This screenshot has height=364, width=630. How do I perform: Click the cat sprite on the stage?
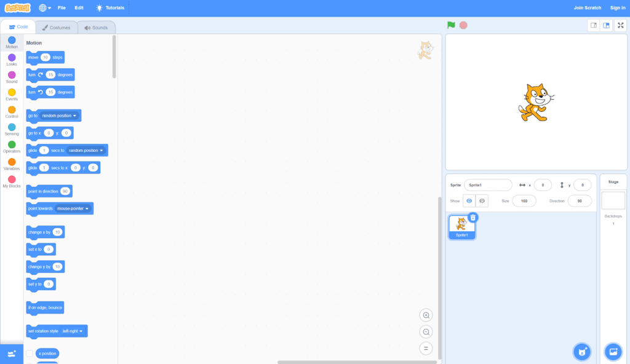click(536, 103)
